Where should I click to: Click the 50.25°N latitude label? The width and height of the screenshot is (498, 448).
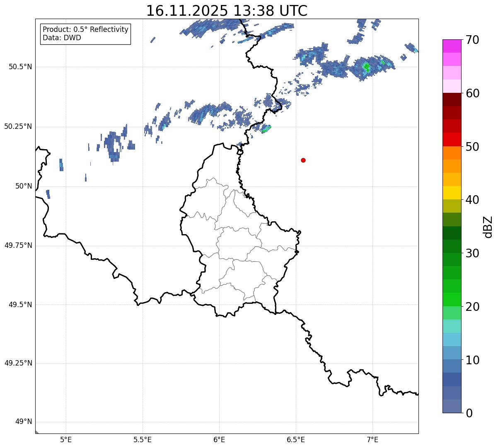pyautogui.click(x=18, y=126)
